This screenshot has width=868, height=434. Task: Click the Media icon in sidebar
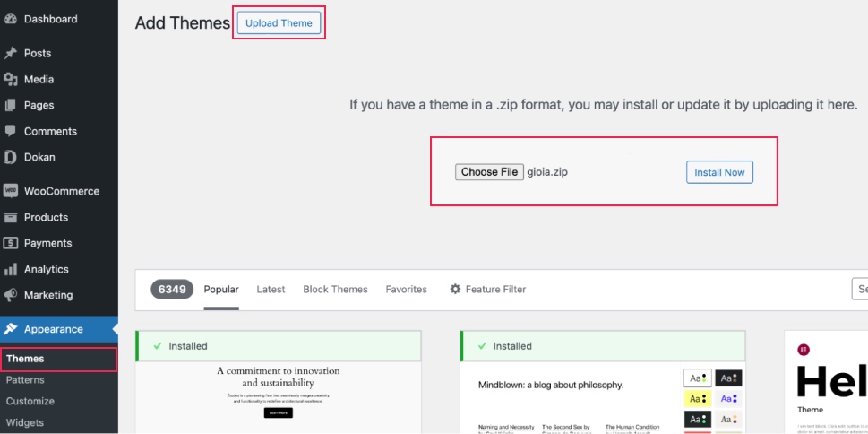pos(10,79)
